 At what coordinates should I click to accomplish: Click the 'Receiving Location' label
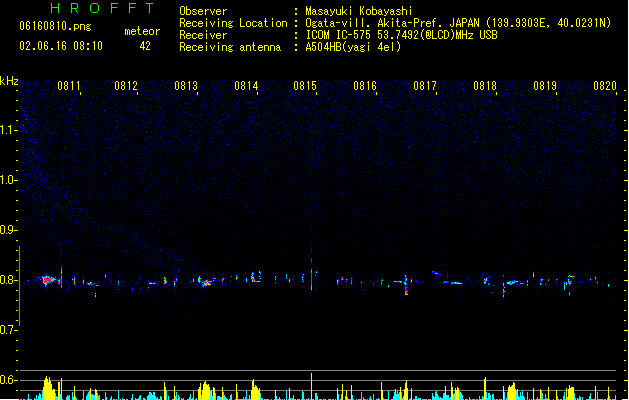tap(233, 23)
